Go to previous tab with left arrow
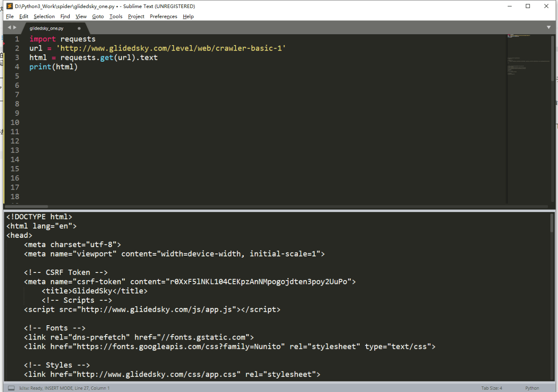The height and width of the screenshot is (392, 558). 9,27
